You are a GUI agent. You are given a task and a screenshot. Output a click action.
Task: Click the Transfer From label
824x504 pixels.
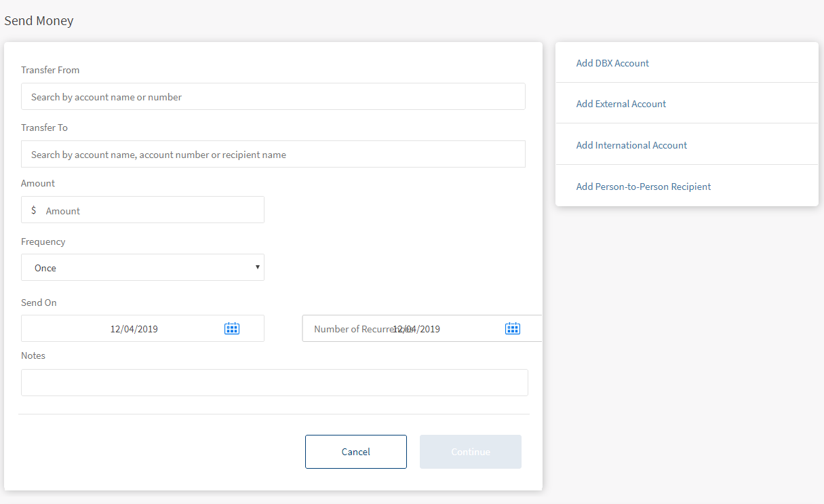click(50, 70)
